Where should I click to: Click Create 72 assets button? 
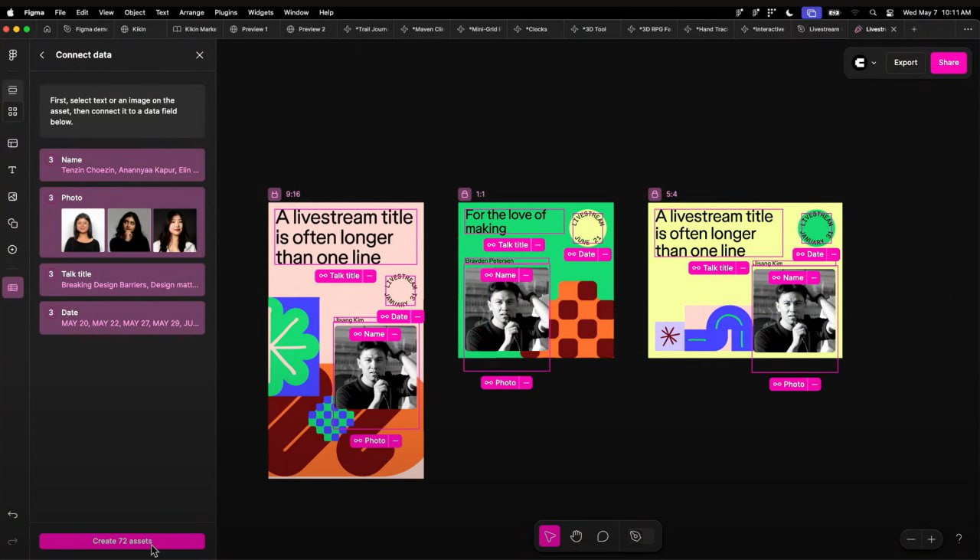122,541
